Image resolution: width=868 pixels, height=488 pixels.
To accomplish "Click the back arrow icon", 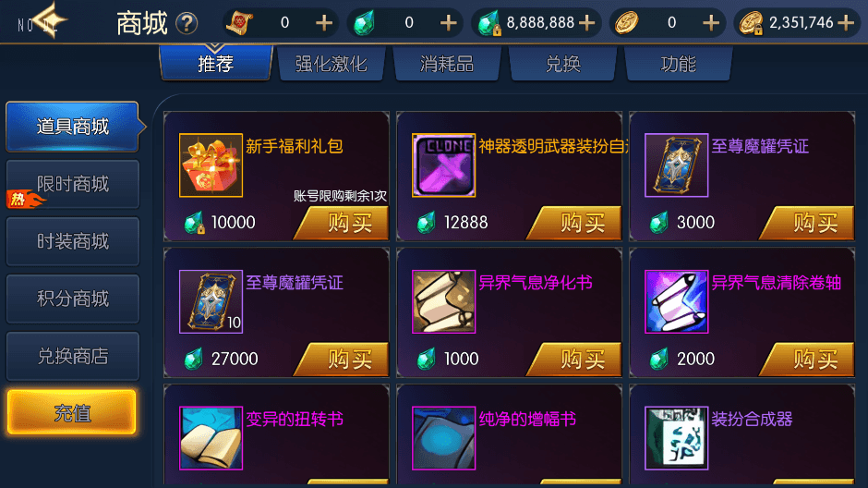I will pos(51,20).
